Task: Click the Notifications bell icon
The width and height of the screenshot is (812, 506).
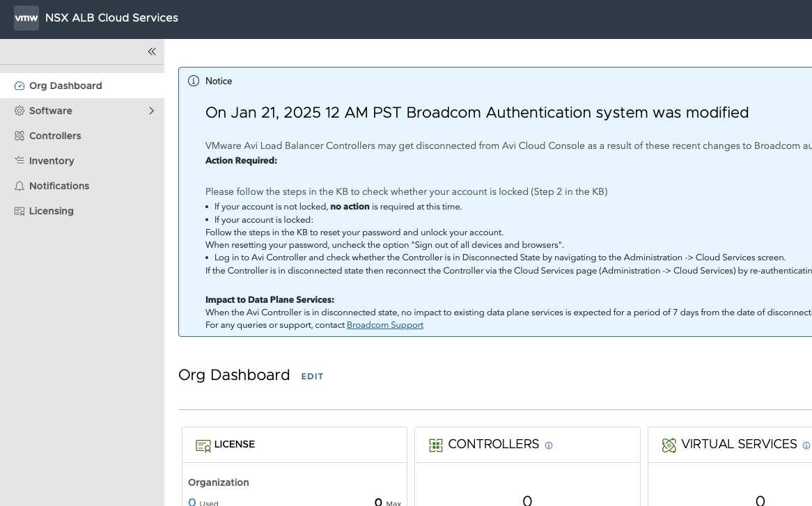Action: 19,187
